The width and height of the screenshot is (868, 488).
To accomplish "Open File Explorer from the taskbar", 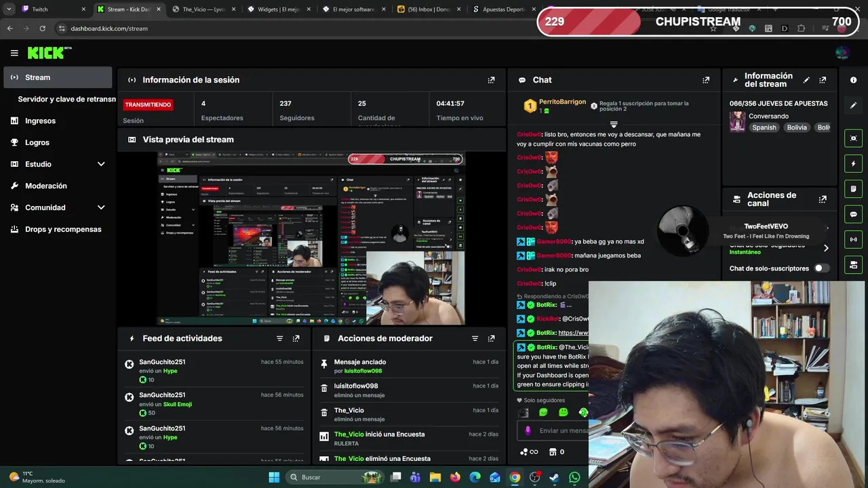I will click(435, 477).
